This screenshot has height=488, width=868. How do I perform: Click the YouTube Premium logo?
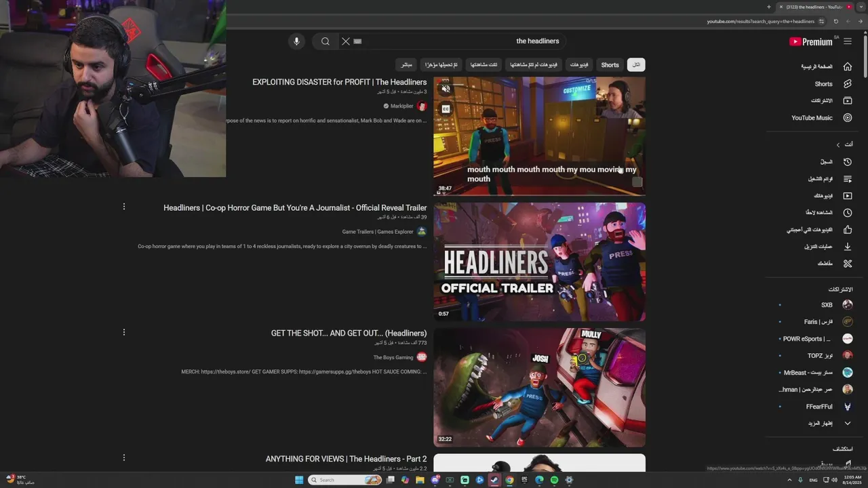click(x=811, y=41)
